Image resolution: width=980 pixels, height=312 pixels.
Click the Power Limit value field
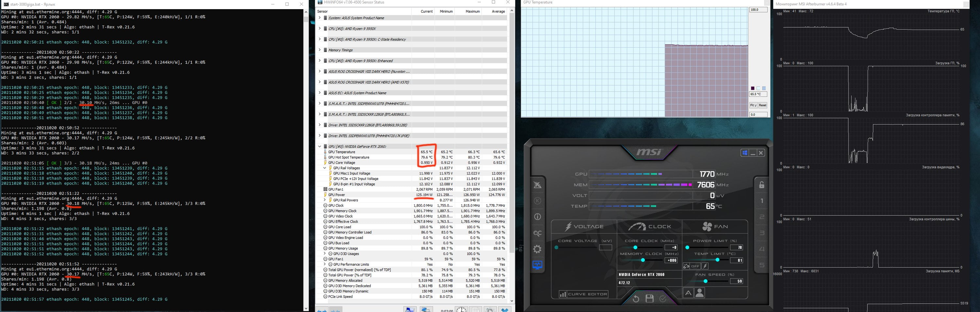point(737,248)
